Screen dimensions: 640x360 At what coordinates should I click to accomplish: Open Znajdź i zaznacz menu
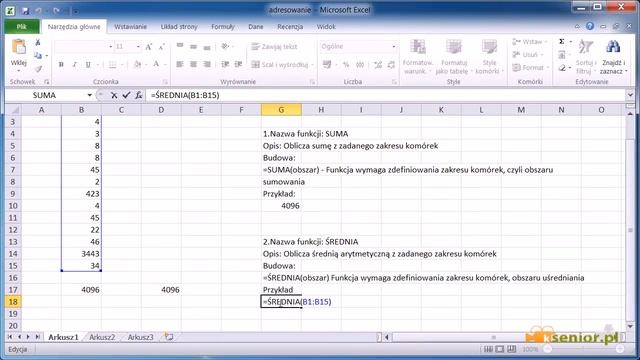[x=613, y=57]
